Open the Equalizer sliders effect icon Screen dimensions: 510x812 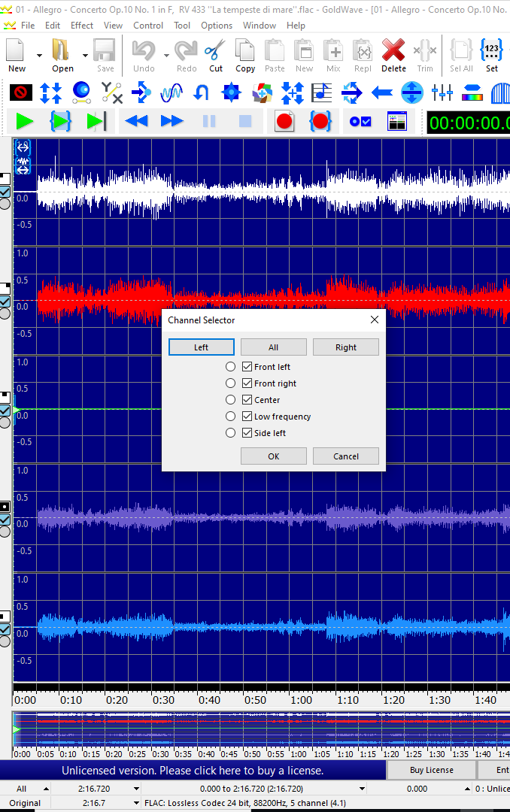coord(442,93)
